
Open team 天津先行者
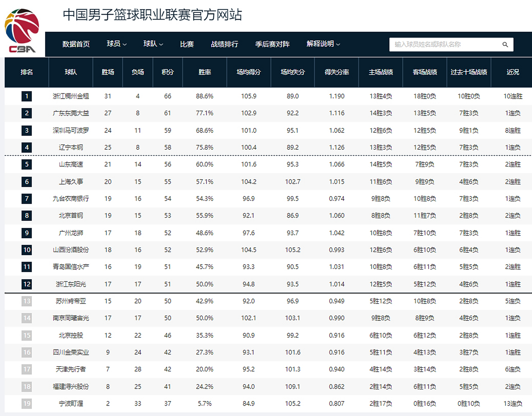71,369
